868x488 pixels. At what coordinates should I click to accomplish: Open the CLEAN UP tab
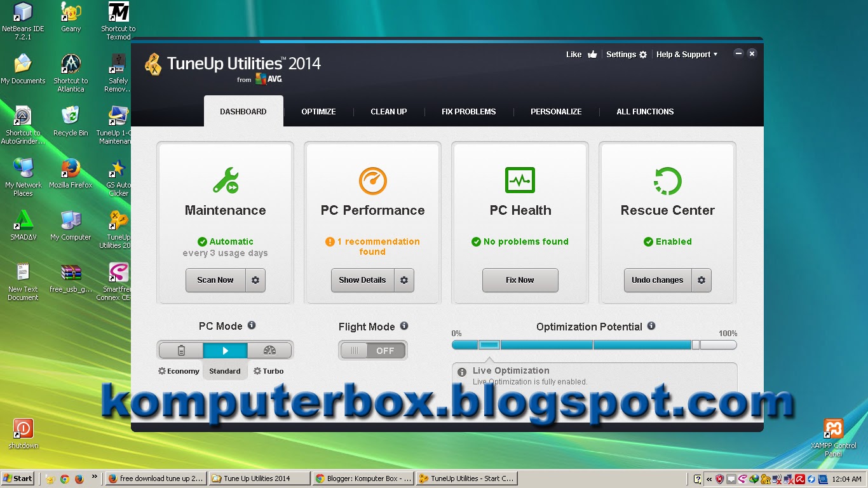click(x=389, y=111)
